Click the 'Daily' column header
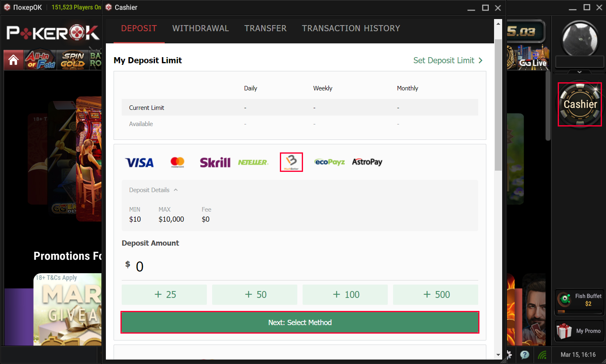The width and height of the screenshot is (606, 364). pos(251,88)
